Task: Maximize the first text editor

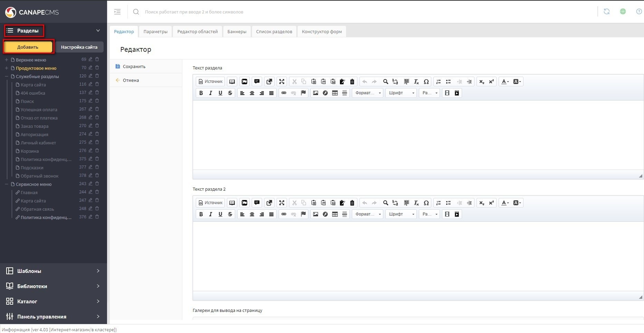Action: (282, 82)
